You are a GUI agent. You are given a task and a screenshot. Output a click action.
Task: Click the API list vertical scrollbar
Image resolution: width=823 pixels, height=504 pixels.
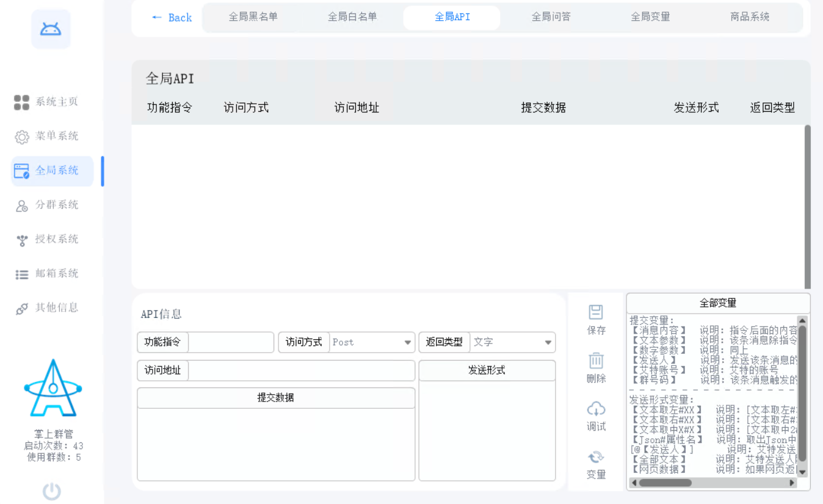[x=808, y=207]
